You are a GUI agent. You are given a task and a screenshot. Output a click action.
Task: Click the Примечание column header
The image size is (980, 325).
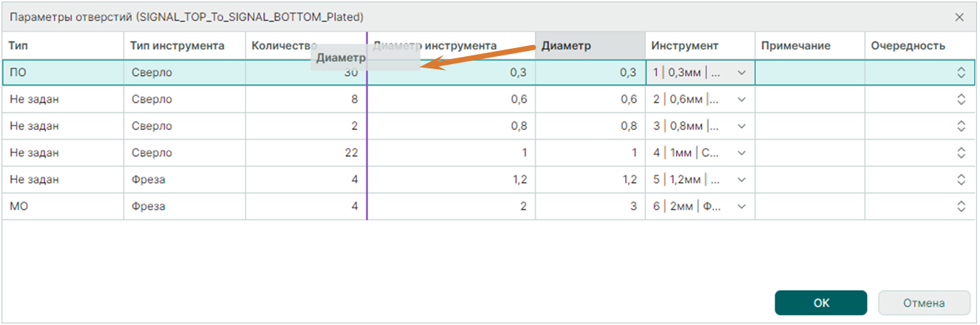click(x=809, y=46)
